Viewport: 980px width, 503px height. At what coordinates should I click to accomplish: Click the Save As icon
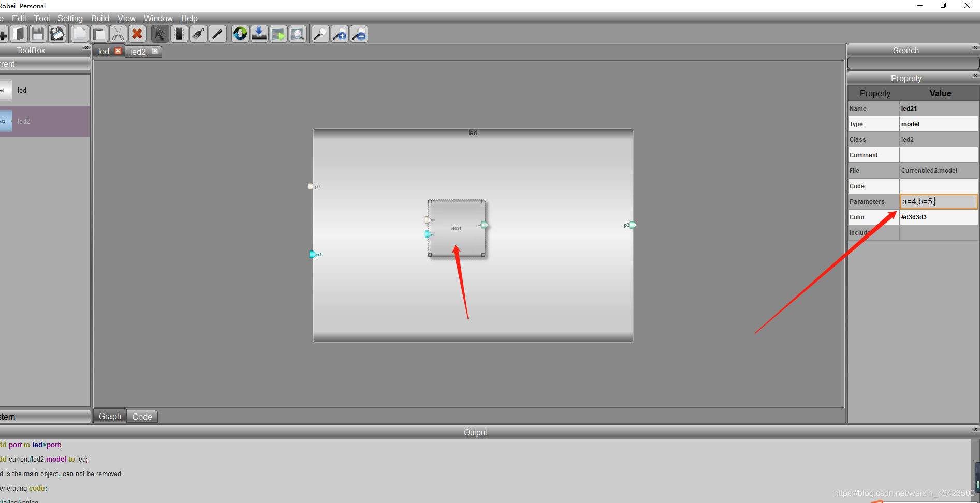pos(57,34)
